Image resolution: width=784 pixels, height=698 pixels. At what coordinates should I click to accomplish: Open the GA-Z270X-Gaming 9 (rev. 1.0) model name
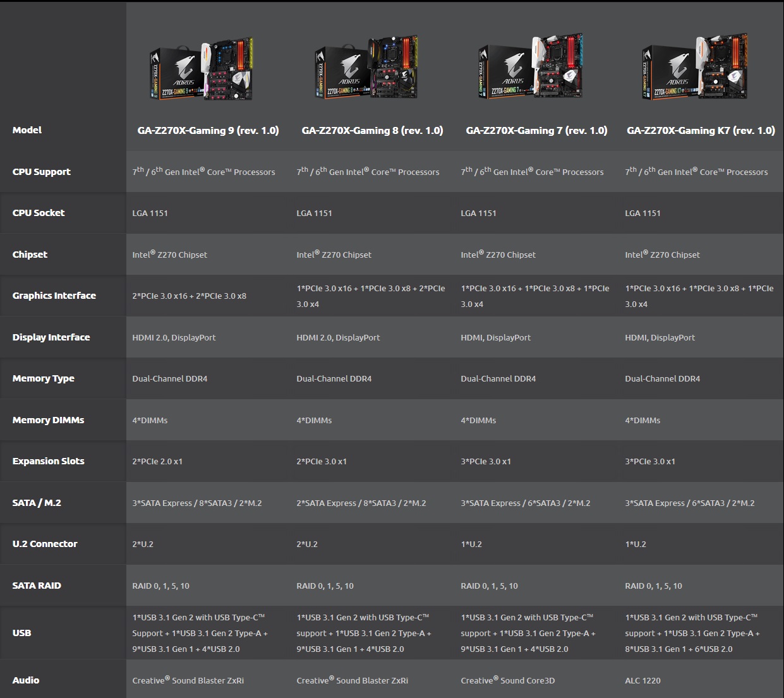coord(208,131)
